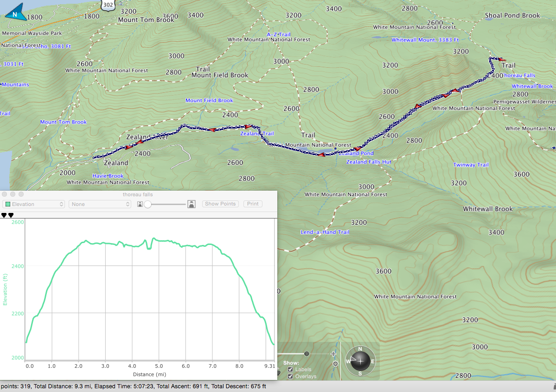Click the large person graph-size icon
The image size is (556, 392).
pyautogui.click(x=191, y=204)
